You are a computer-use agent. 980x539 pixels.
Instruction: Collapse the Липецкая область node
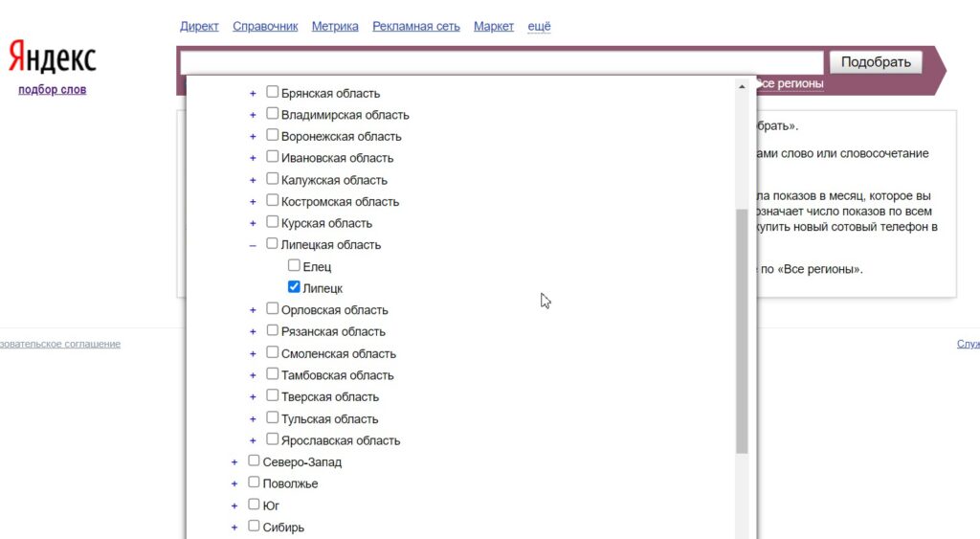tap(253, 246)
